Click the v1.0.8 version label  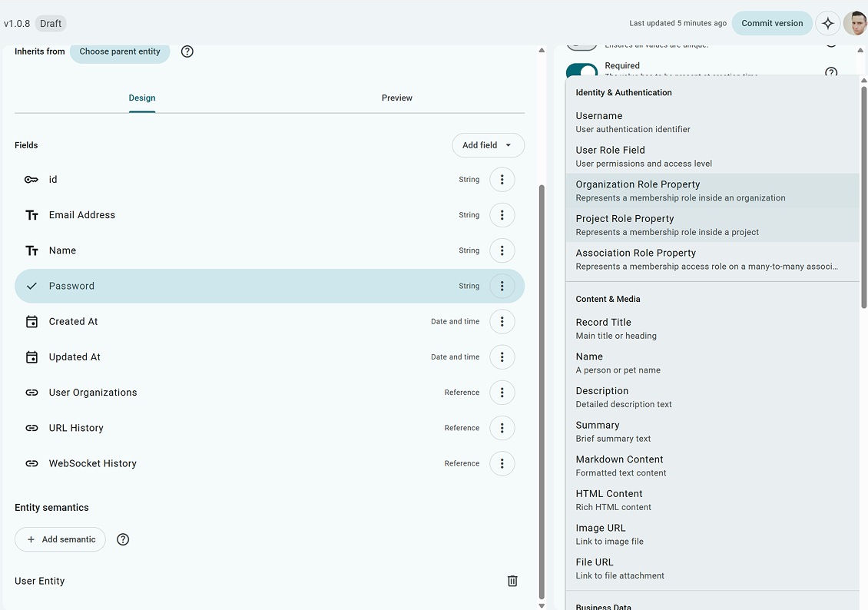[x=17, y=23]
